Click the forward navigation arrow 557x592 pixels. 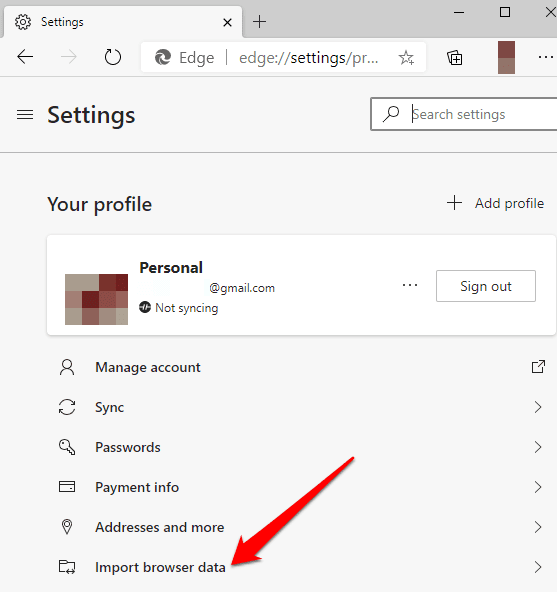(x=69, y=57)
